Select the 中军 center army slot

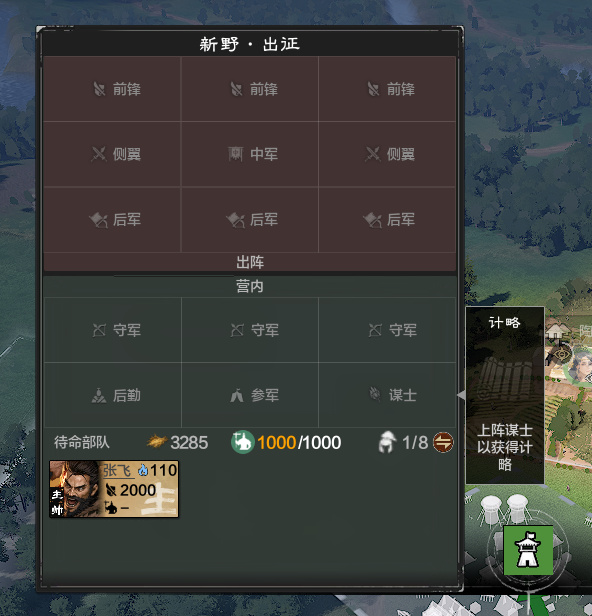click(250, 154)
